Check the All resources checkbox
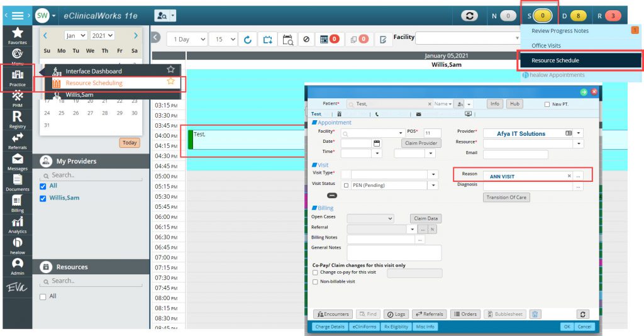The image size is (644, 336). pos(43,297)
